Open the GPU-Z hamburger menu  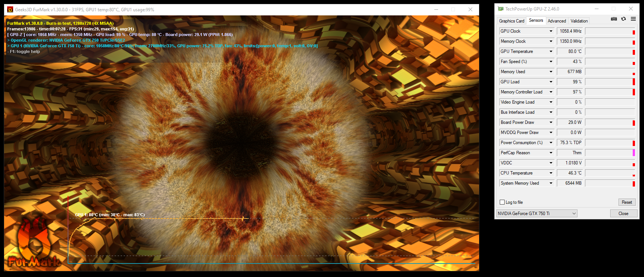coord(633,19)
